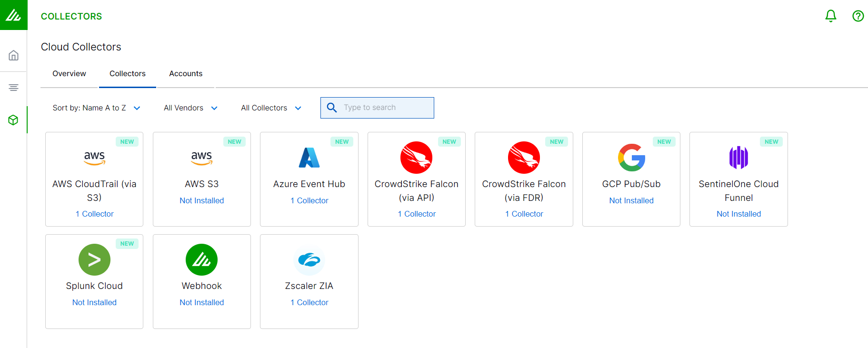Open the 1 Collector link under Azure Event Hub

(x=309, y=201)
